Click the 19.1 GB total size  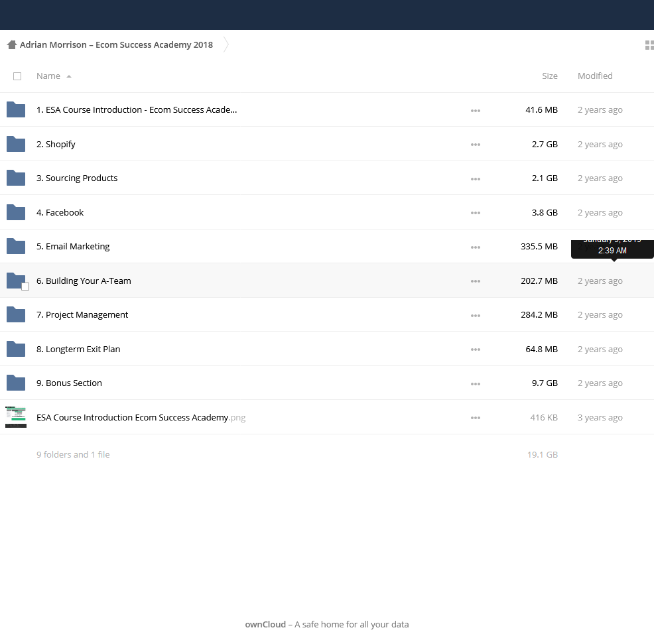[542, 454]
